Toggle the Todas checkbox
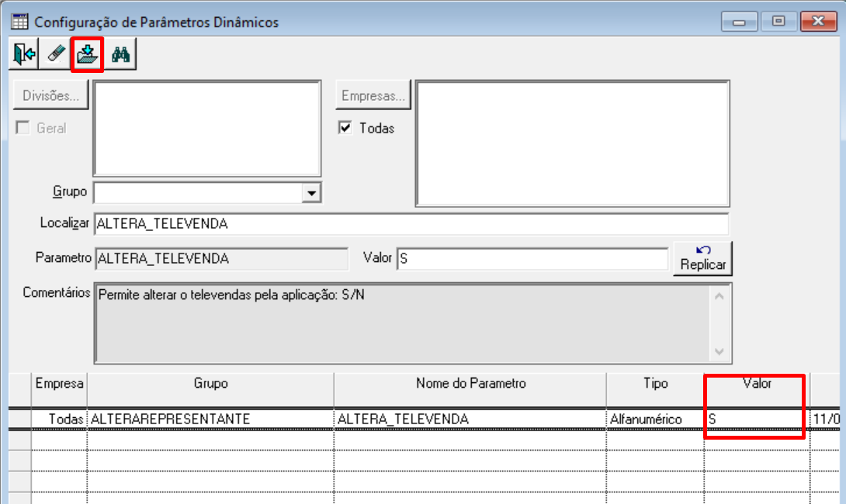This screenshot has height=504, width=846. tap(345, 128)
